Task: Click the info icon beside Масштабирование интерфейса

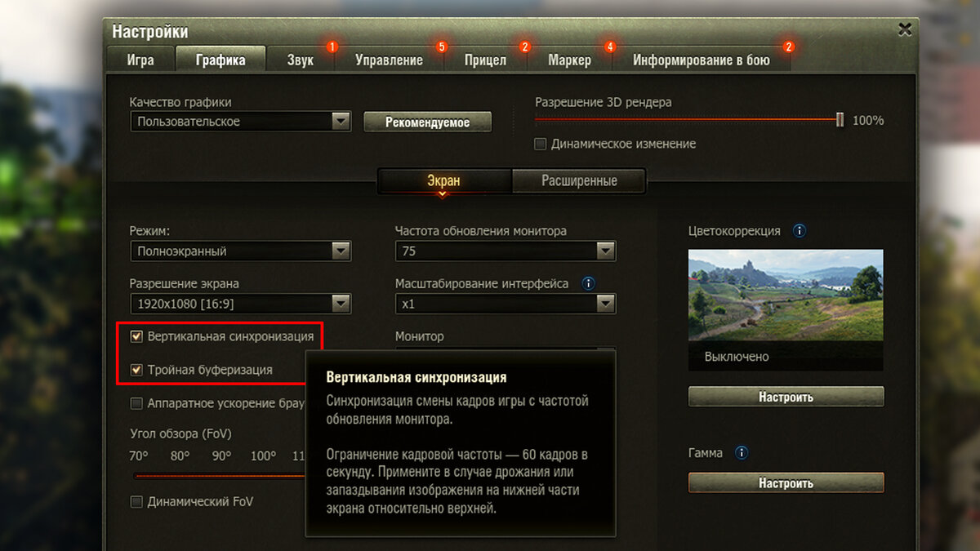Action: click(x=587, y=284)
